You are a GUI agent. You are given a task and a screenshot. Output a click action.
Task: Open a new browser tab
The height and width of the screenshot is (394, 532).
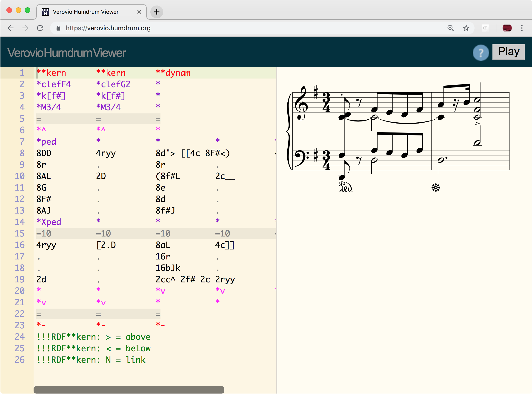coord(156,12)
